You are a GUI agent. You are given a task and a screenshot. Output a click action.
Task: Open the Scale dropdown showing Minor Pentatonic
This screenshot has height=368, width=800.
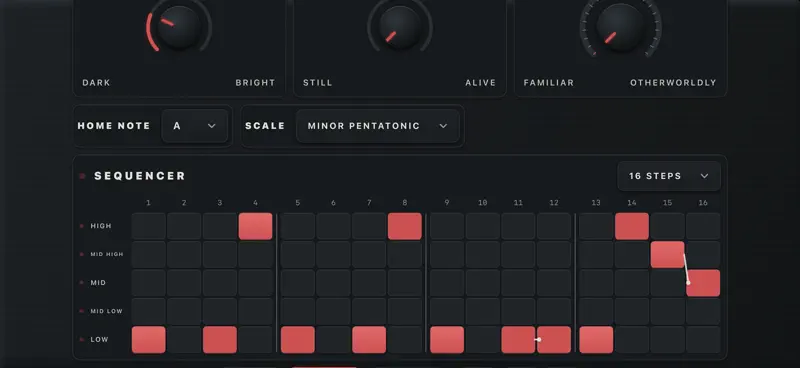378,126
